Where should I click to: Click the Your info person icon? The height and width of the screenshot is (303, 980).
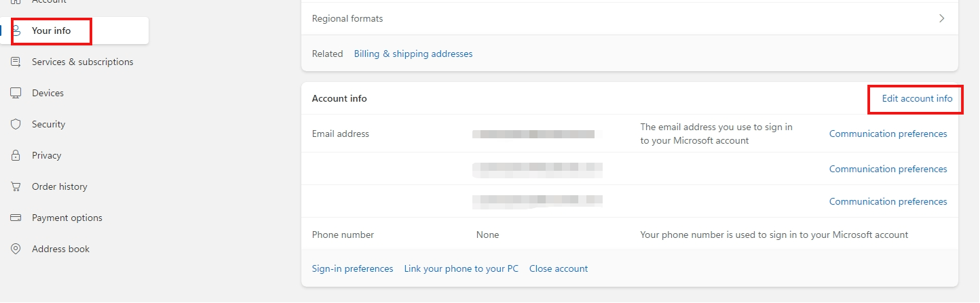tap(16, 31)
